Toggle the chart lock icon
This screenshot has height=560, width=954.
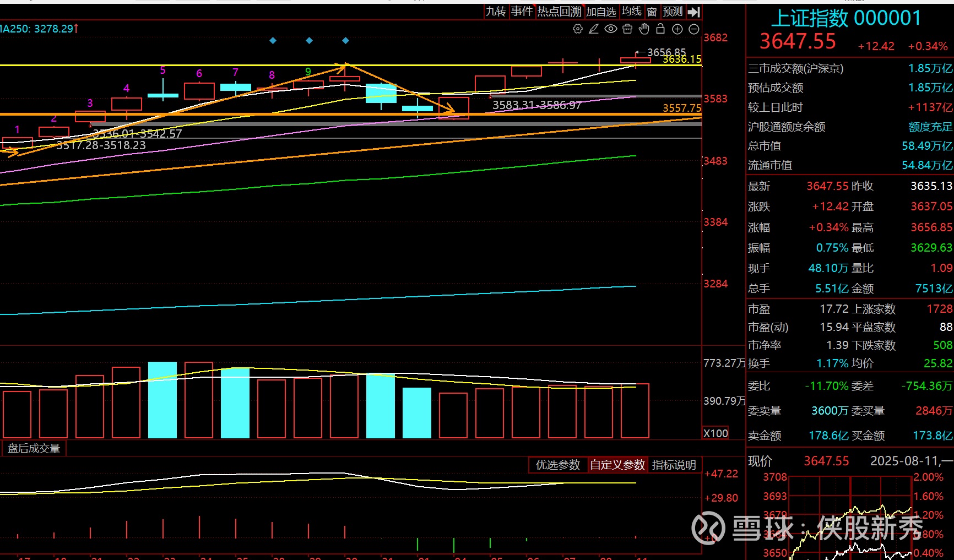coord(660,29)
